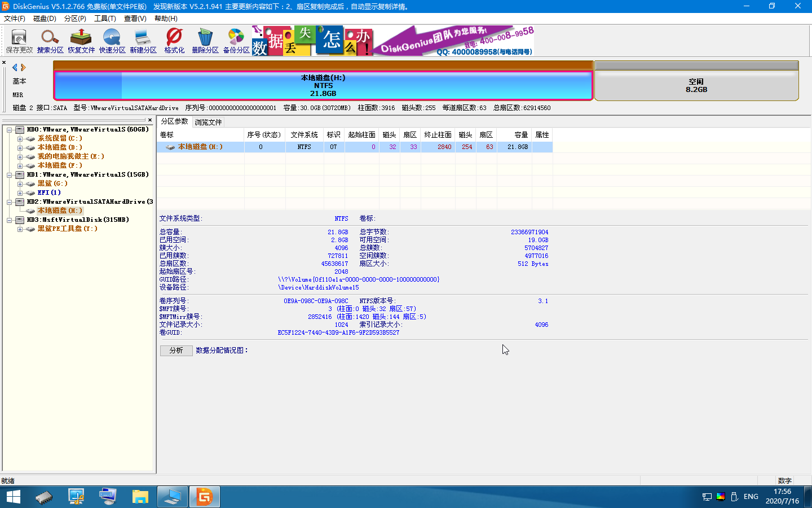Open the 工具(T) menu
Screen dimensions: 812x508
coord(105,19)
